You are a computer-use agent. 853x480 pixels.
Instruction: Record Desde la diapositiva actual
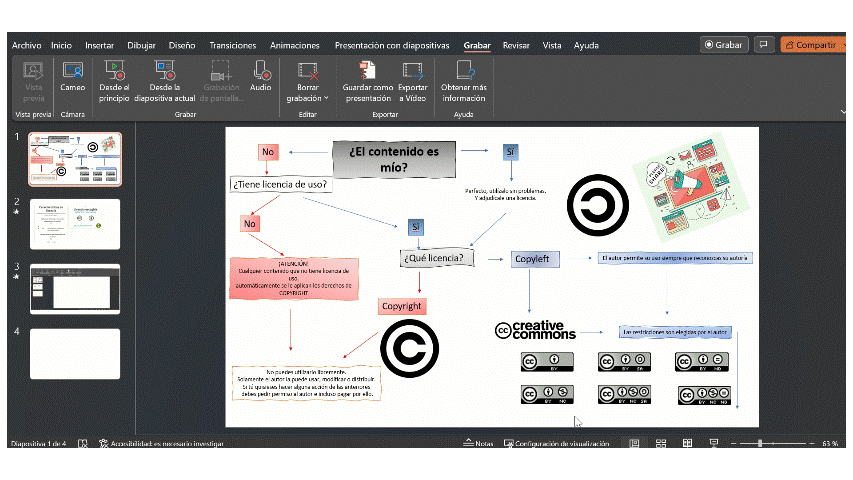click(165, 82)
